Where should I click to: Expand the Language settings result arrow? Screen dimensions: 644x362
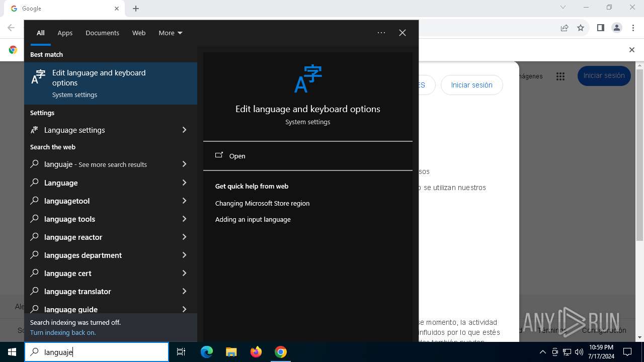(184, 130)
